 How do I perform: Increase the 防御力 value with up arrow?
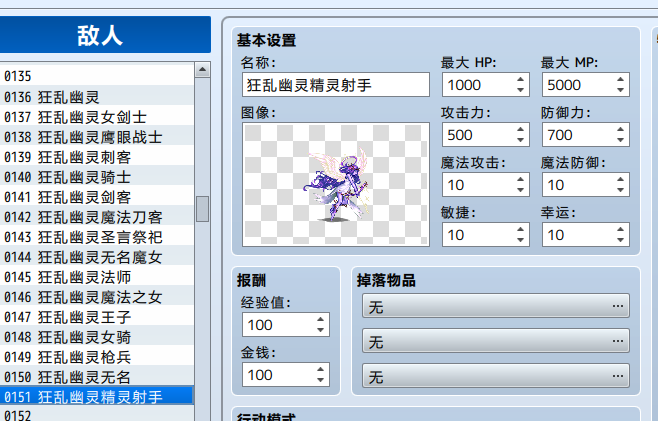pos(620,129)
